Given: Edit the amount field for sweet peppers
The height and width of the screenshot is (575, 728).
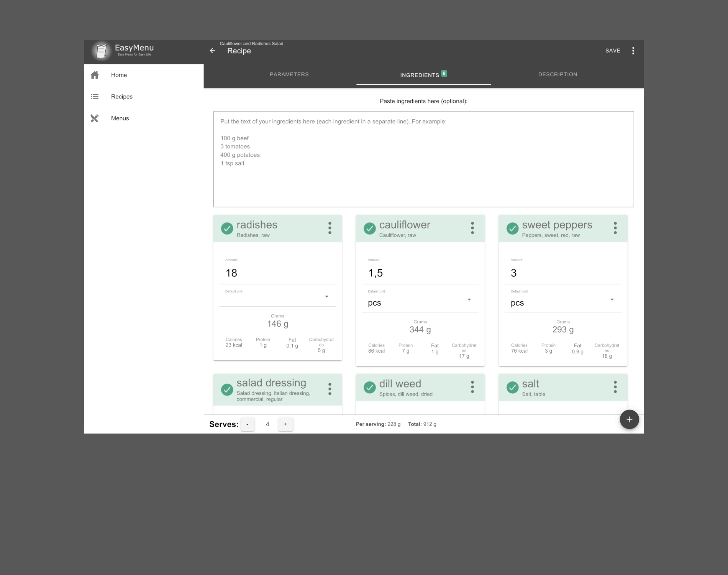Looking at the screenshot, I should (x=536, y=273).
